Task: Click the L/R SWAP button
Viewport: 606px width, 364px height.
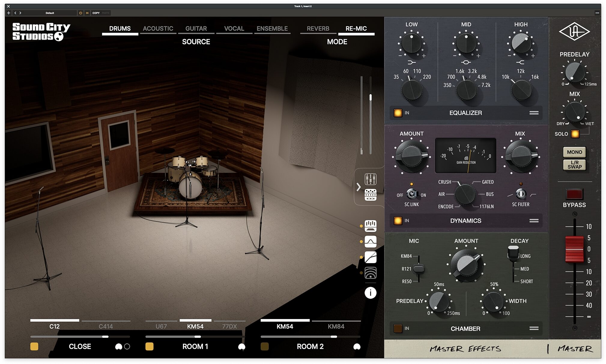Action: click(x=574, y=165)
